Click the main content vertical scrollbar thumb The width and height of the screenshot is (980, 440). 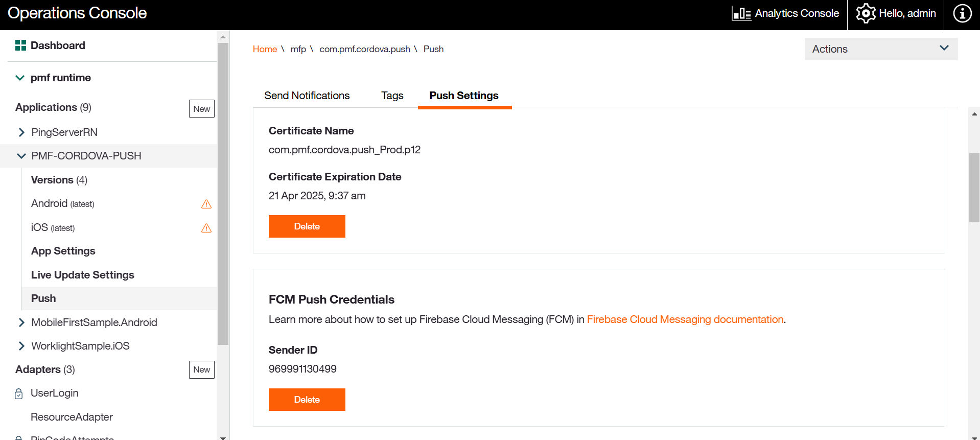tap(974, 187)
